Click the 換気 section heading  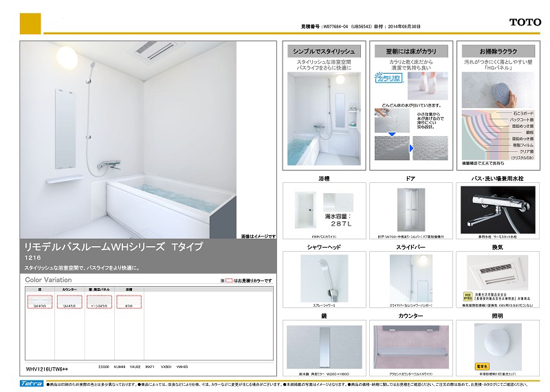(497, 247)
